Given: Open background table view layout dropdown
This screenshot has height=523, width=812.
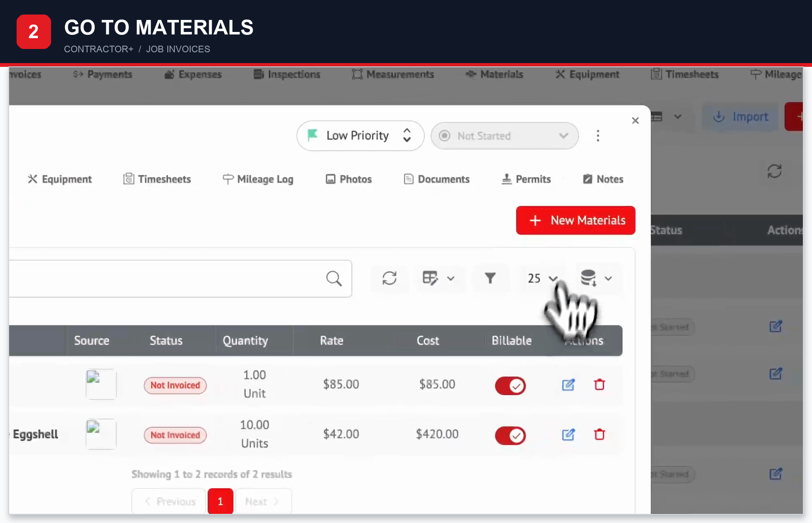Looking at the screenshot, I should point(667,117).
